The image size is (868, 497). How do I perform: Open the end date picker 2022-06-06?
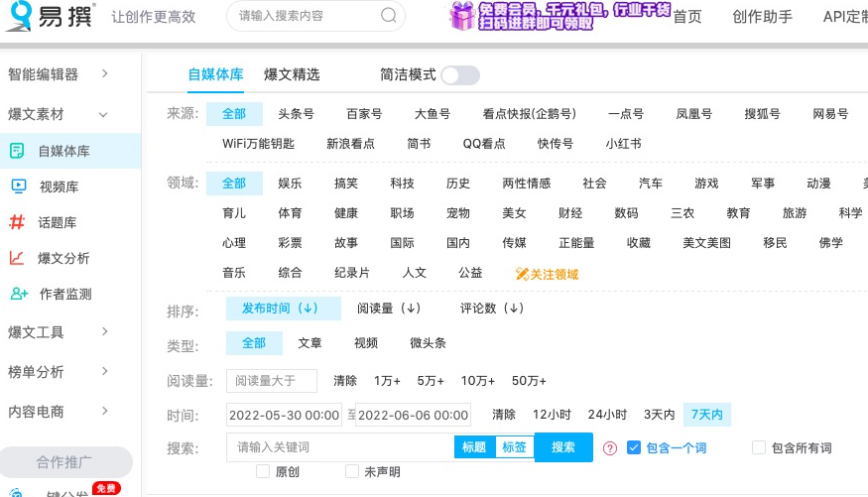click(413, 415)
